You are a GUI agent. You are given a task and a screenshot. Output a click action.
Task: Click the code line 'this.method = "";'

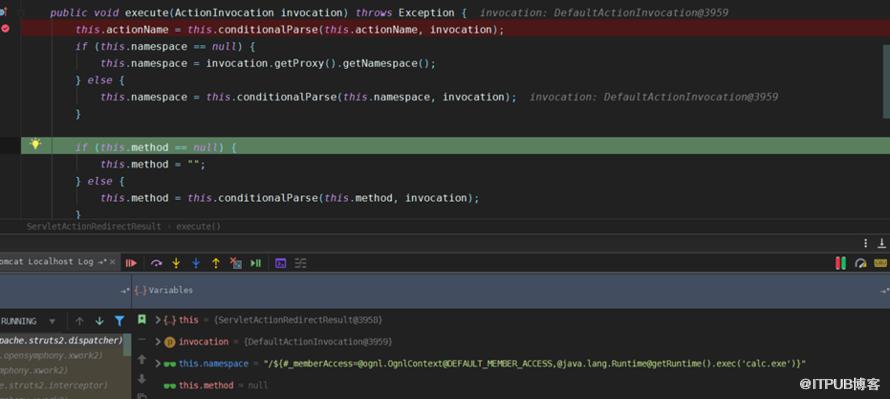point(153,165)
